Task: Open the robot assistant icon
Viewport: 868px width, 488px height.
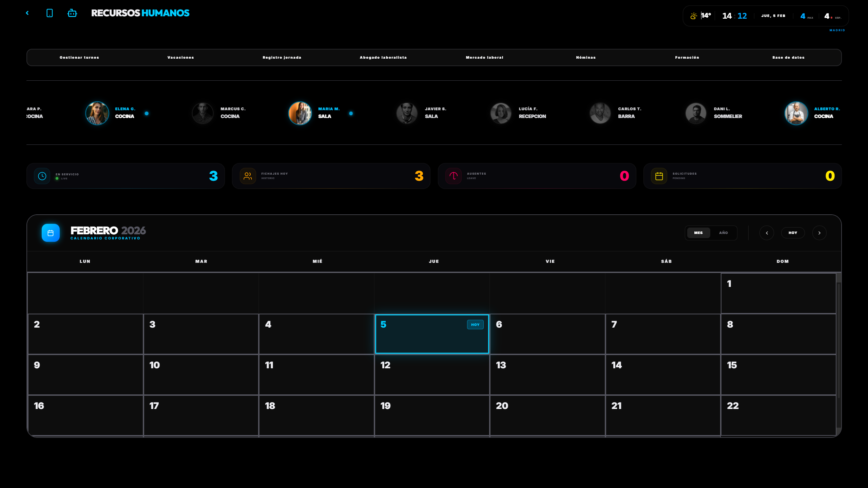Action: pos(72,13)
